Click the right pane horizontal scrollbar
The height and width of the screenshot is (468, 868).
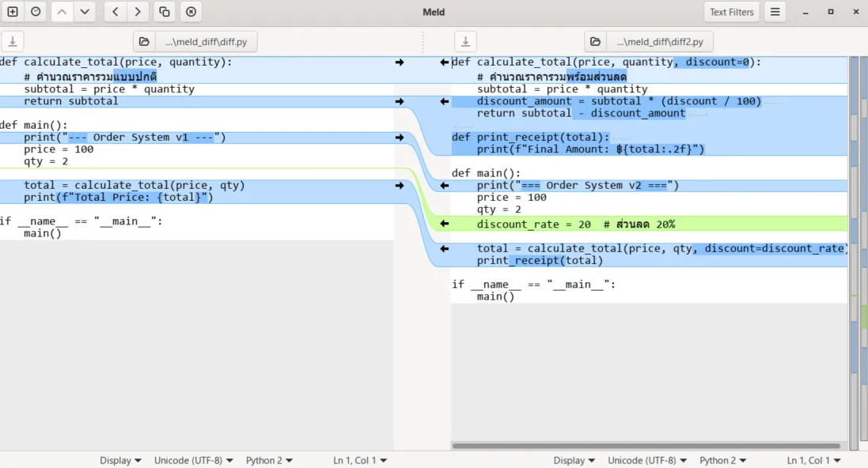click(x=646, y=446)
